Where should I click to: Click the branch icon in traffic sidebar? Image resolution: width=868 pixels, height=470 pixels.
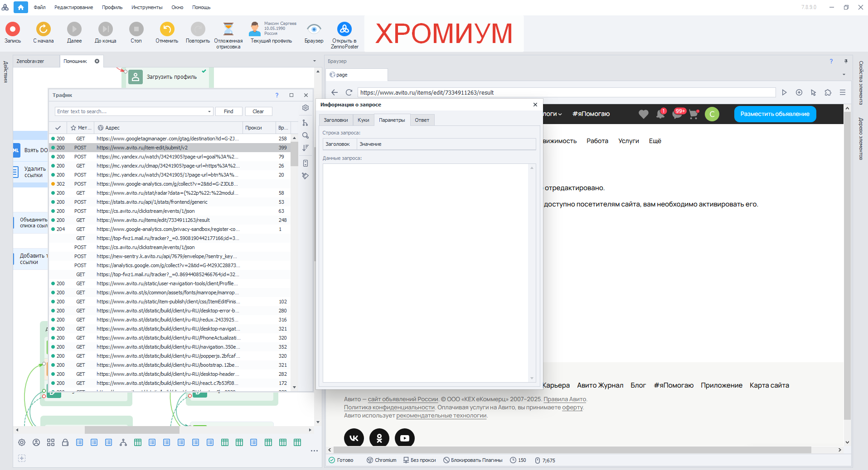click(305, 123)
